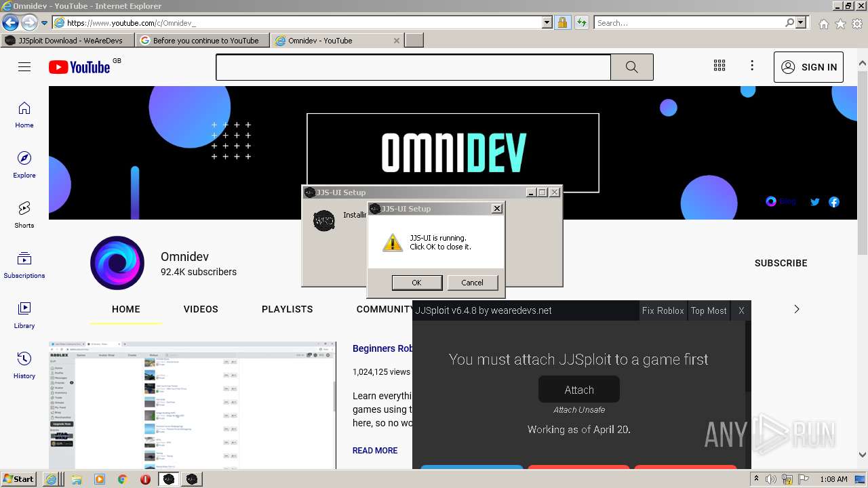Toggle Top Most in the JJSploit window

click(708, 310)
